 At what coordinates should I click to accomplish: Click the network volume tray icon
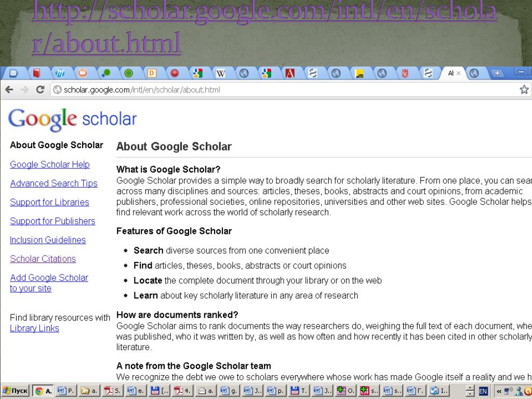pos(509,392)
